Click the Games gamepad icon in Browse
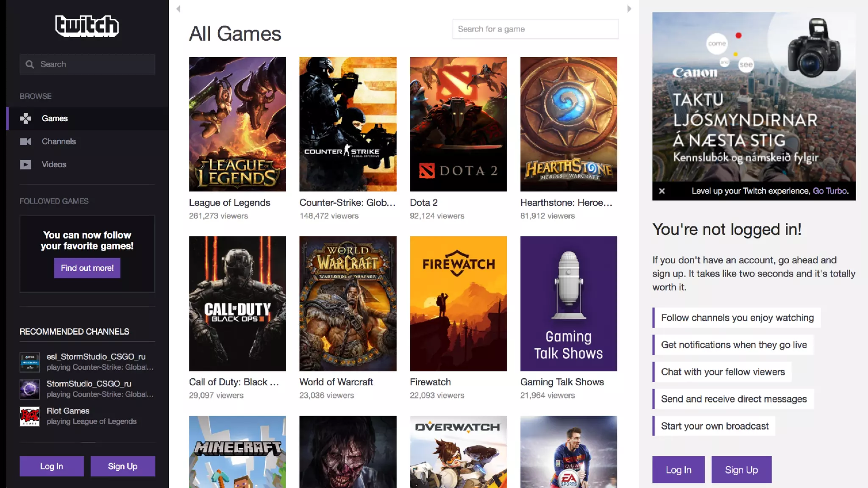This screenshot has width=868, height=488. [25, 119]
